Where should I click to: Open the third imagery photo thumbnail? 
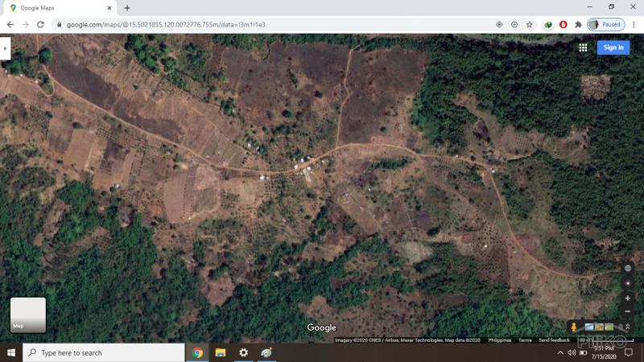pos(609,327)
